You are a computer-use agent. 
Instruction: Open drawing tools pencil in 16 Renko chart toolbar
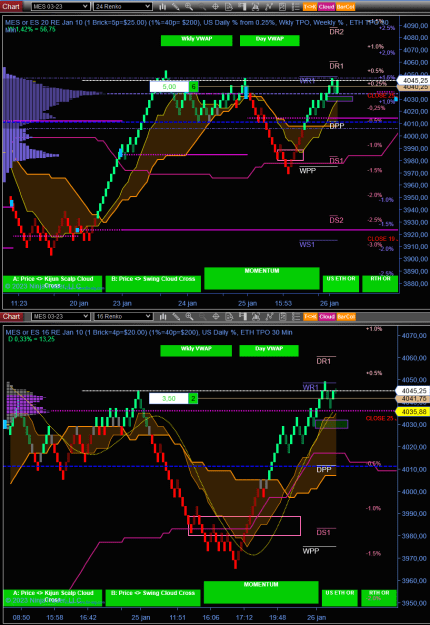[176, 316]
